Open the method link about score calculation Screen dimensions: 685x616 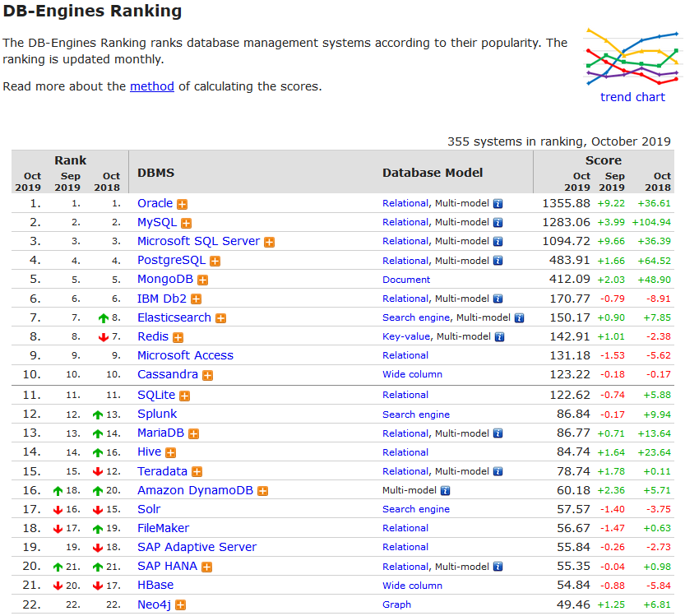(152, 86)
